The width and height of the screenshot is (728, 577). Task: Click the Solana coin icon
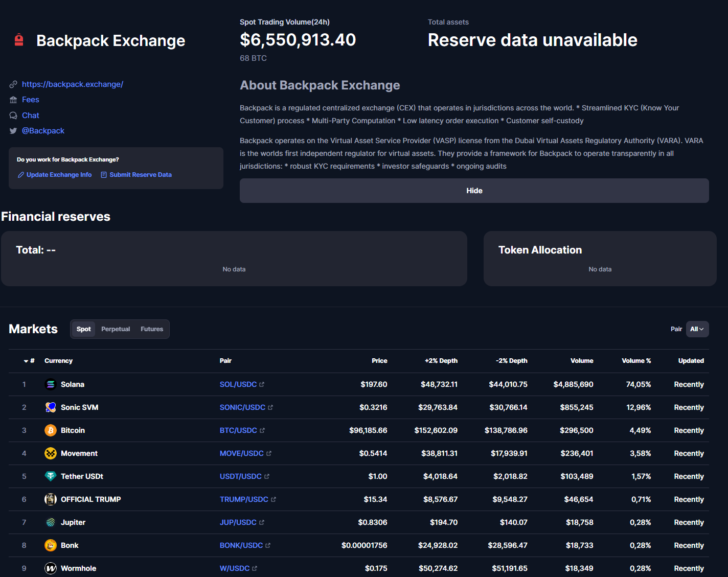click(x=51, y=384)
